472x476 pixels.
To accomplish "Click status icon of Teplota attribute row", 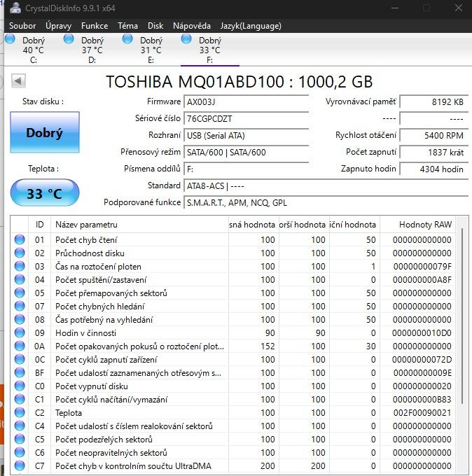I will tap(20, 413).
